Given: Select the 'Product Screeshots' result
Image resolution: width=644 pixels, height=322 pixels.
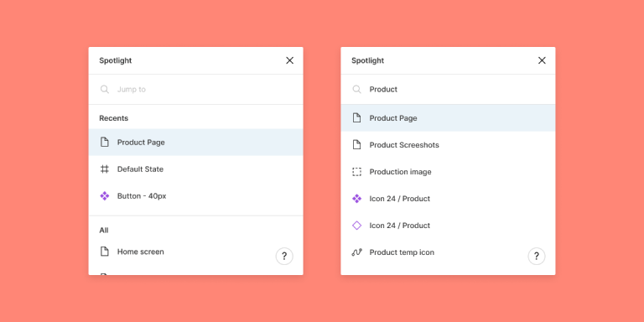Looking at the screenshot, I should click(448, 145).
